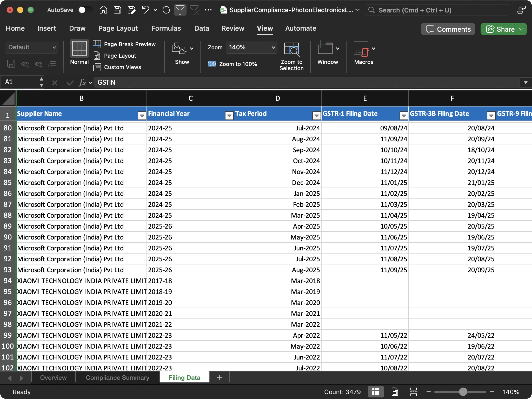The width and height of the screenshot is (532, 399).
Task: Click the Save disk icon
Action: point(117,10)
